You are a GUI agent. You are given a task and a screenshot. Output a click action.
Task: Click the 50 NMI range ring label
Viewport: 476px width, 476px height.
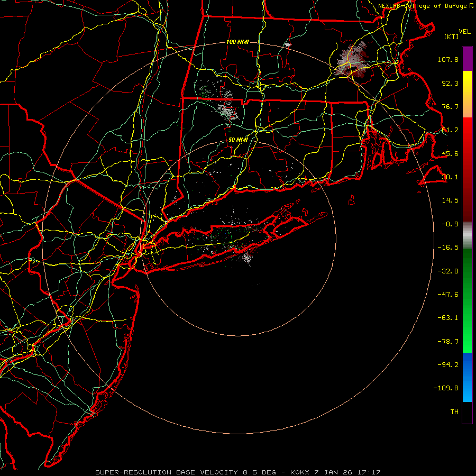point(238,140)
